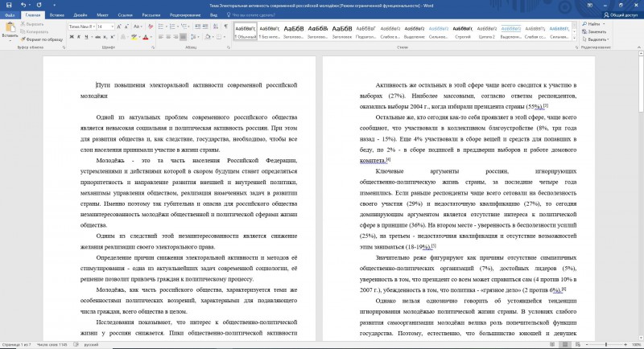Image resolution: width=644 pixels, height=349 pixels.
Task: Sort text with the A-Z sort icon
Action: click(x=216, y=27)
